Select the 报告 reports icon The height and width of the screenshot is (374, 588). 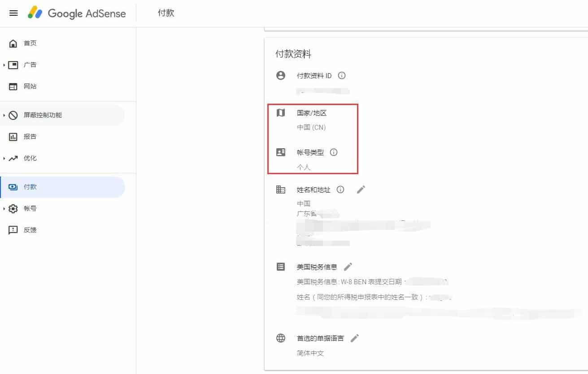click(x=13, y=136)
